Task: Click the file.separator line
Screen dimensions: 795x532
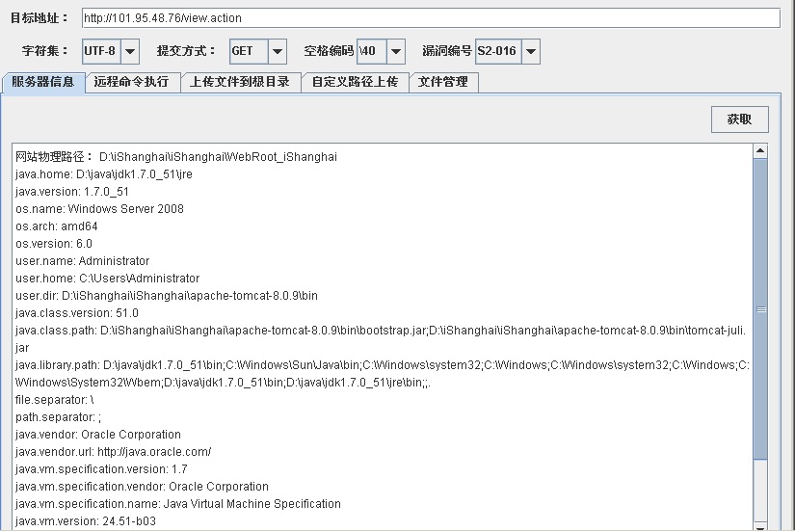Action: pyautogui.click(x=54, y=400)
